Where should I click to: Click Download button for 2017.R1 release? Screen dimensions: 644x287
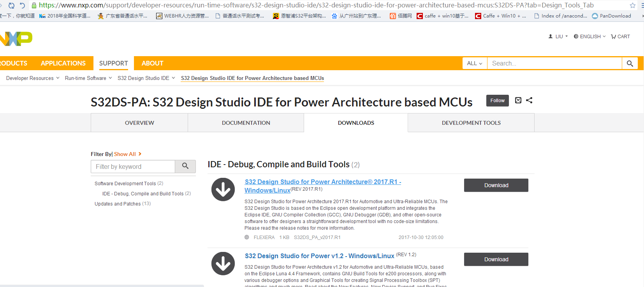496,185
